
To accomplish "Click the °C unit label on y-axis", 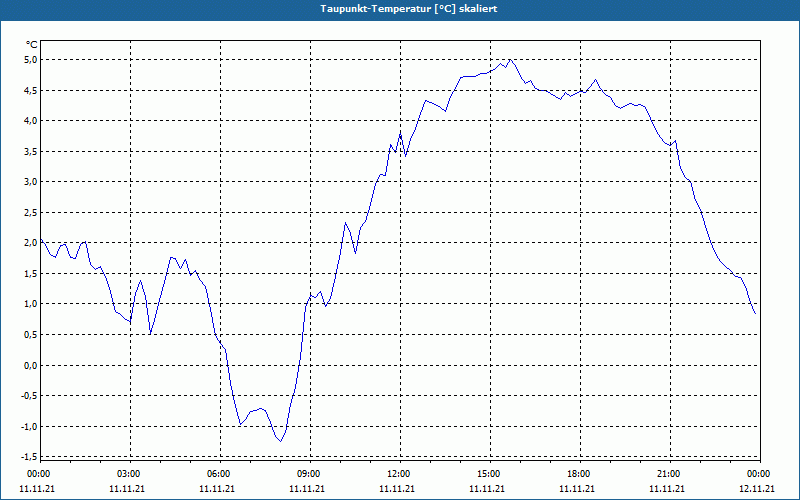I will click(x=32, y=45).
